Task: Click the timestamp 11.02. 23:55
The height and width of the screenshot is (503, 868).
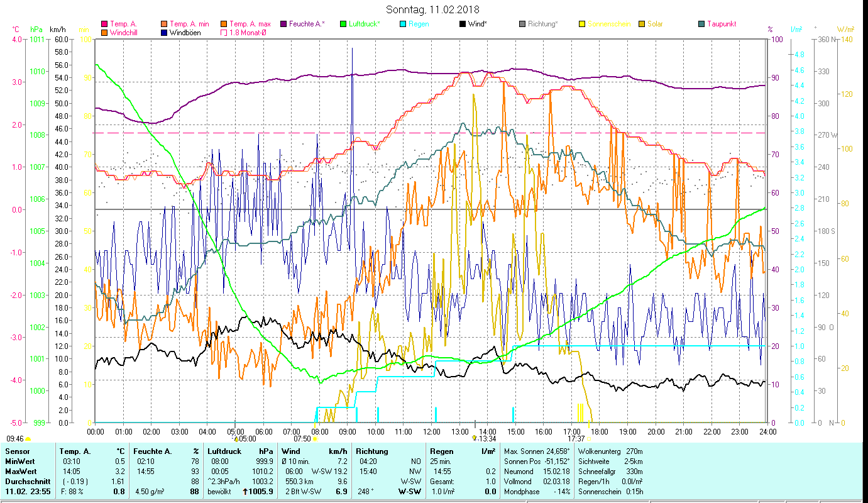Action: [x=29, y=492]
